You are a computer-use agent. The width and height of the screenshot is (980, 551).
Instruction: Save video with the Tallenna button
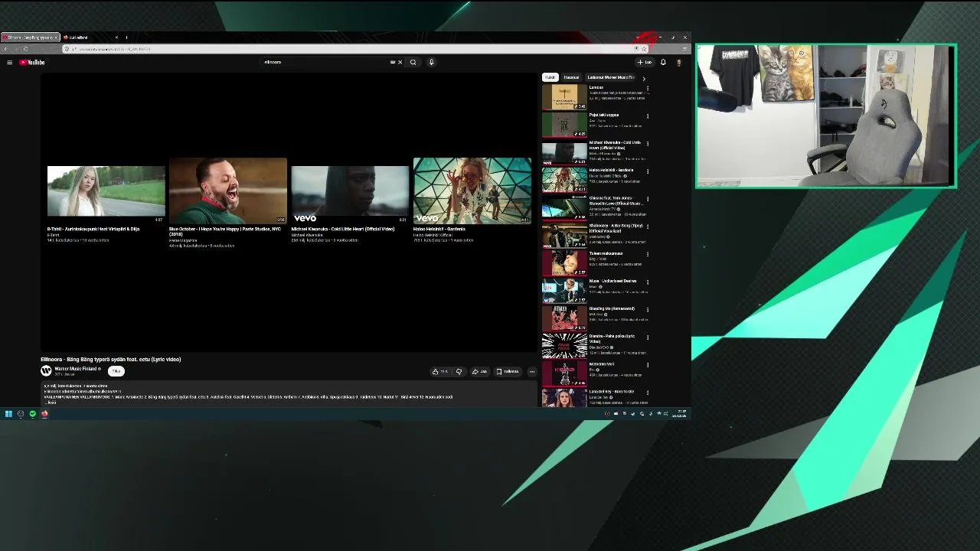point(508,372)
